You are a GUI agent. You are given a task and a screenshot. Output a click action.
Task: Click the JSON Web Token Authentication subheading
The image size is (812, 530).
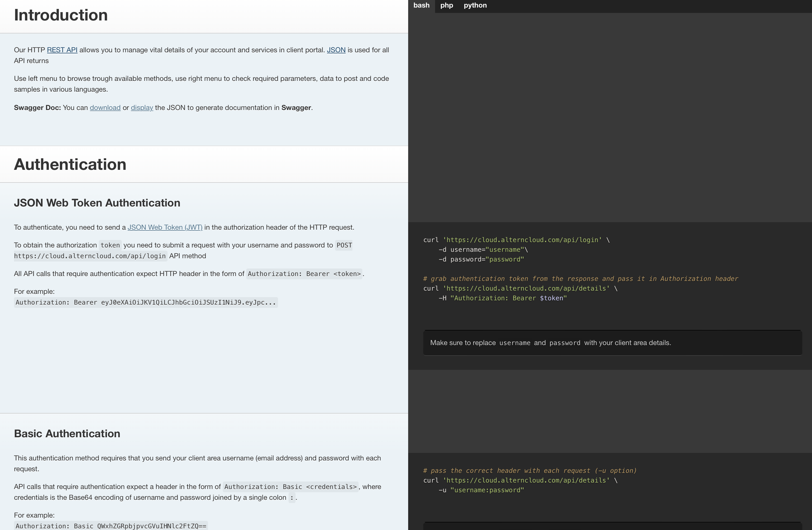click(x=97, y=203)
